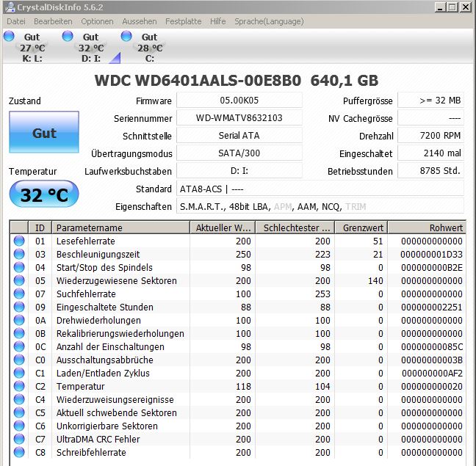The height and width of the screenshot is (466, 476).
Task: Open the Optionen menu
Action: (97, 21)
